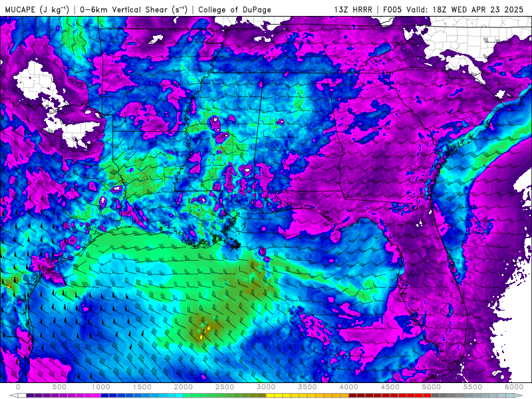Click the 1500 value on the color scale
Image resolution: width=532 pixels, height=399 pixels.
coord(142,387)
